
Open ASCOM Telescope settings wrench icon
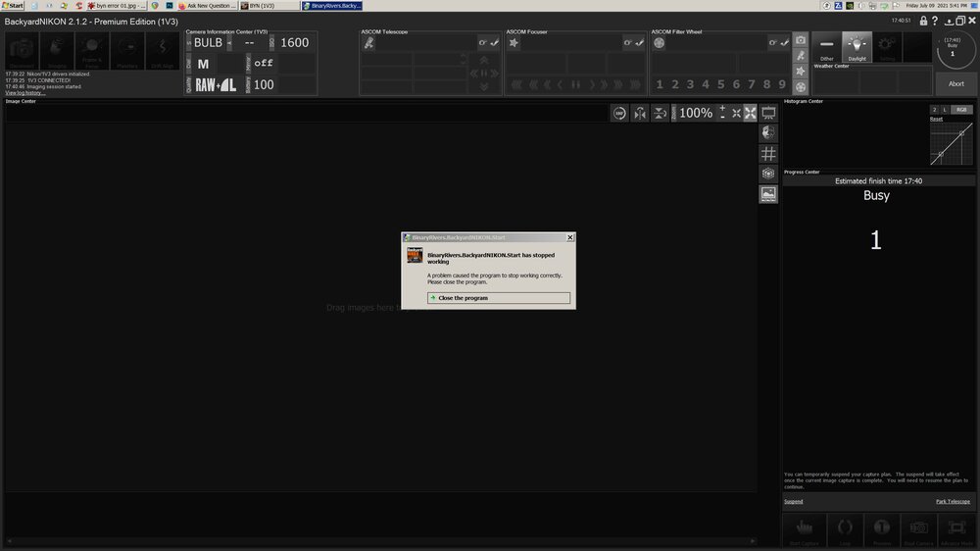coord(482,42)
